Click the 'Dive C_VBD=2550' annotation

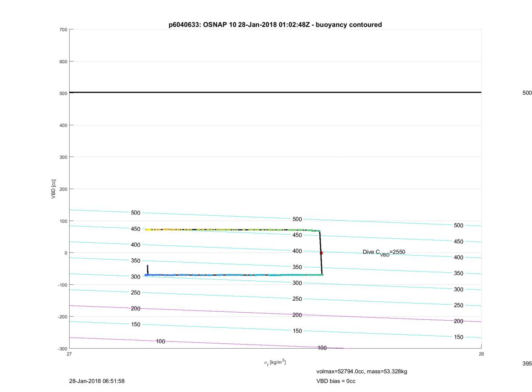click(x=384, y=252)
